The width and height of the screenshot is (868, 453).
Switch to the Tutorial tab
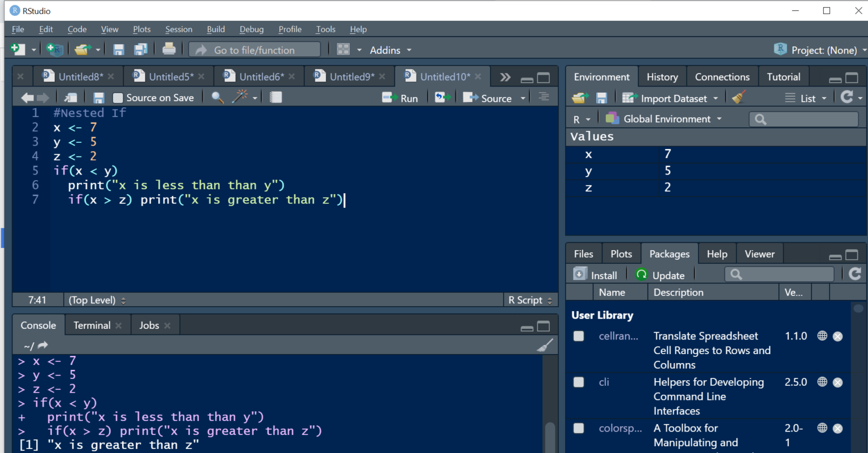tap(783, 77)
